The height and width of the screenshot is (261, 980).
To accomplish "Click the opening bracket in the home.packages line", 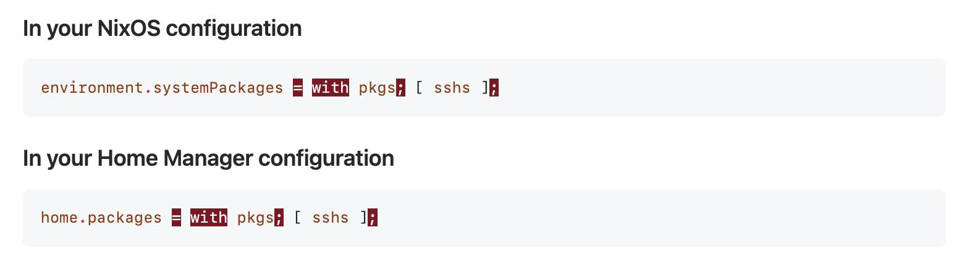I will pos(298,218).
